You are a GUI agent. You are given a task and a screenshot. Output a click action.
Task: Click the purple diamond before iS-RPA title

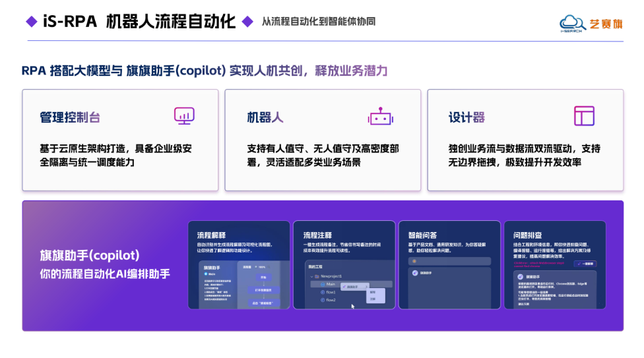(x=32, y=21)
